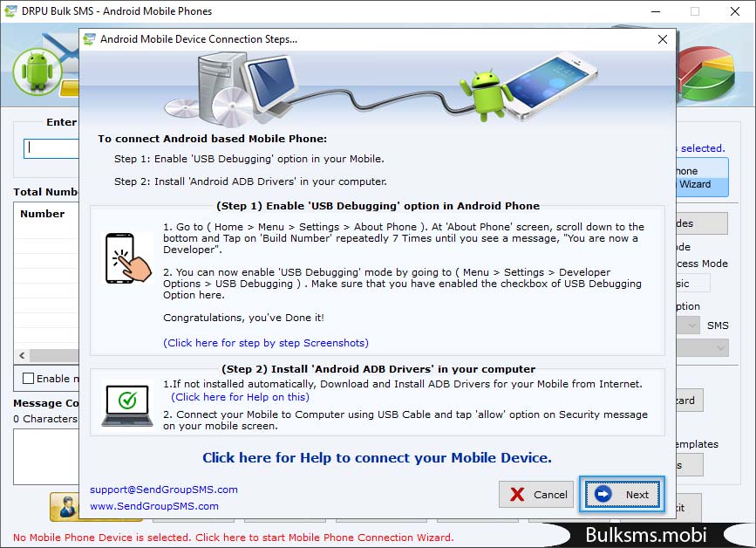The image size is (756, 548).
Task: Click the DRPU Bulk SMS title bar icon
Action: coord(10,11)
